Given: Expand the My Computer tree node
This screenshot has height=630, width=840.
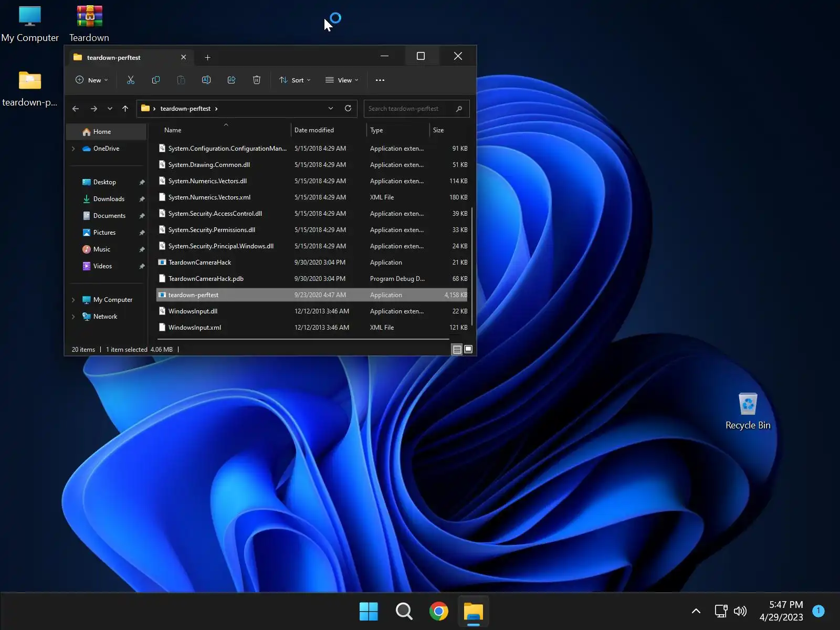Looking at the screenshot, I should pos(73,300).
